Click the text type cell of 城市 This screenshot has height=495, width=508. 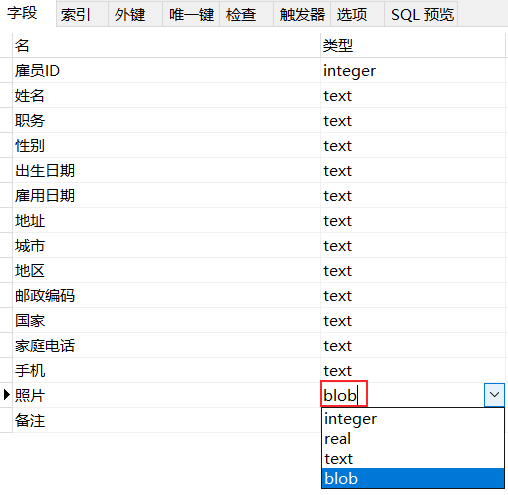[413, 245]
